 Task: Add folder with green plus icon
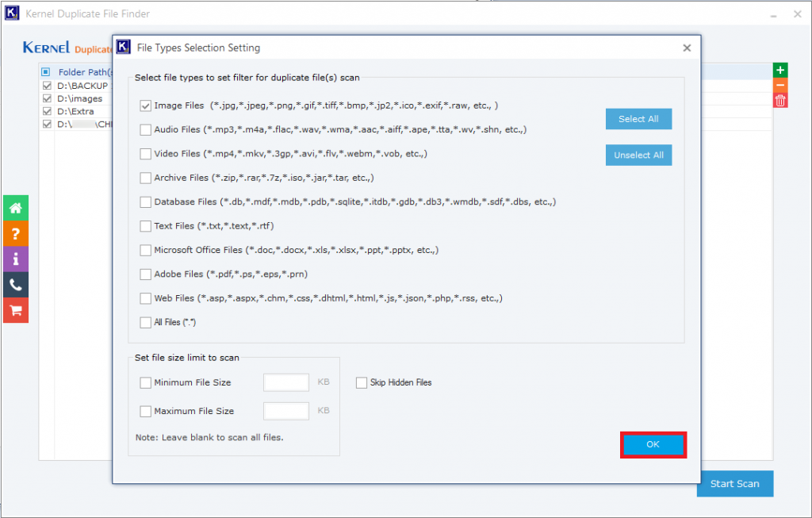point(780,70)
